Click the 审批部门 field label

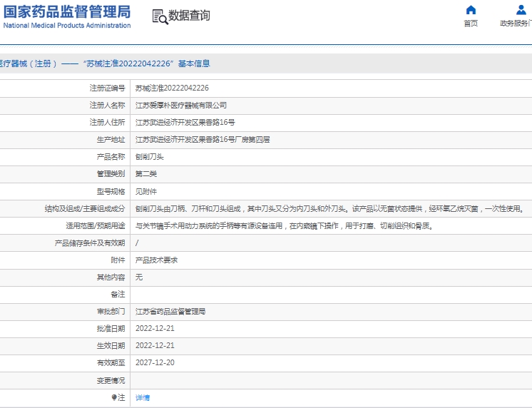point(111,311)
